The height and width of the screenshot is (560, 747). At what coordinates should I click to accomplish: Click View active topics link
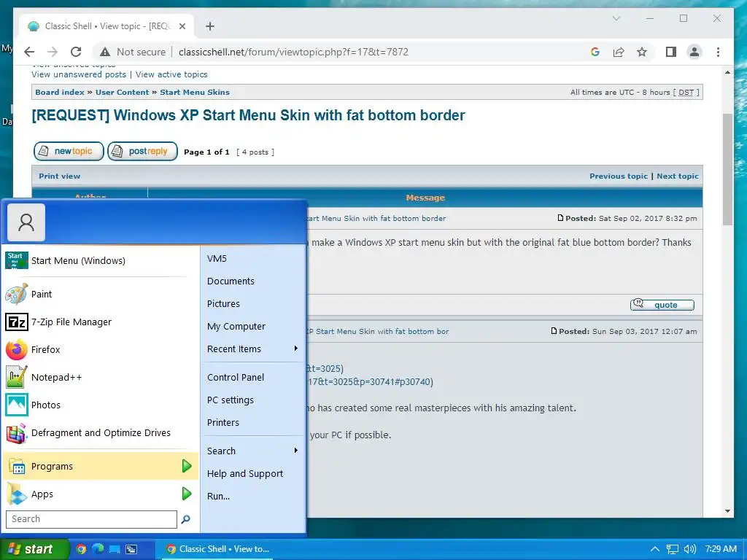click(x=171, y=74)
